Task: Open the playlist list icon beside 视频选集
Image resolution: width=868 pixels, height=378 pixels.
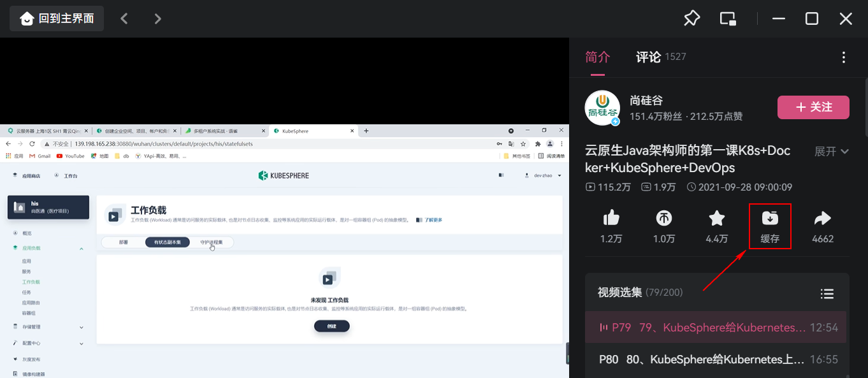Action: point(827,294)
